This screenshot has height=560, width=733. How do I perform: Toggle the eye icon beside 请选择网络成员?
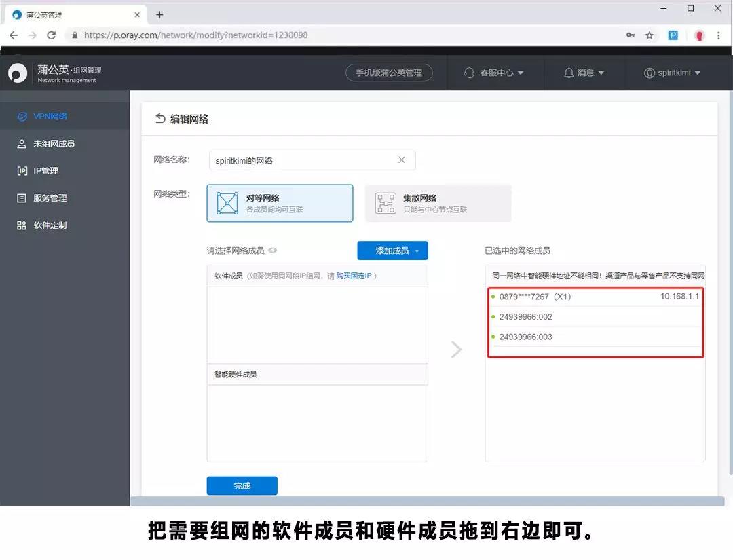[x=273, y=250]
